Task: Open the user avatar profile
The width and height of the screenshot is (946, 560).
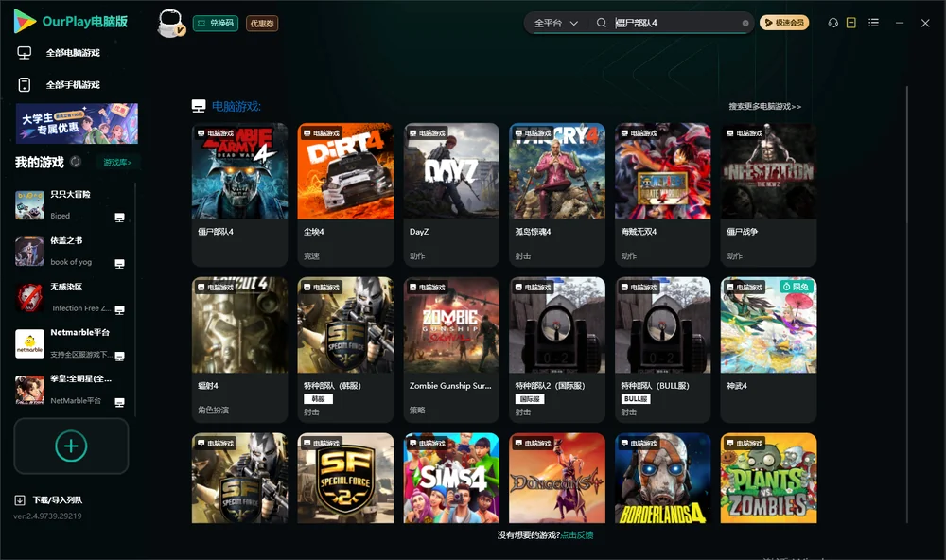Action: 170,23
